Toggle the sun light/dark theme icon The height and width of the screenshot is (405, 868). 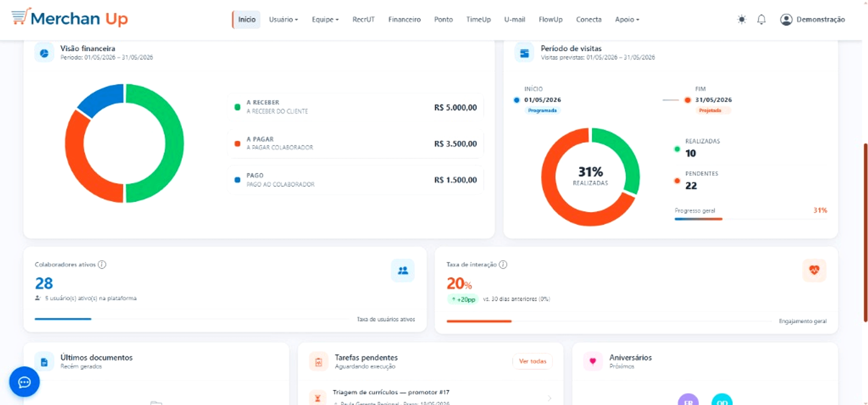click(742, 19)
